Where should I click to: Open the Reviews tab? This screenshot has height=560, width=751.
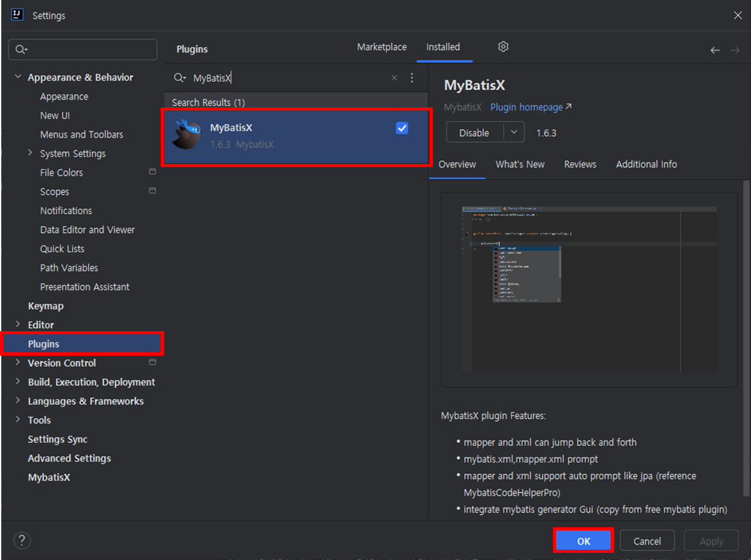point(580,165)
